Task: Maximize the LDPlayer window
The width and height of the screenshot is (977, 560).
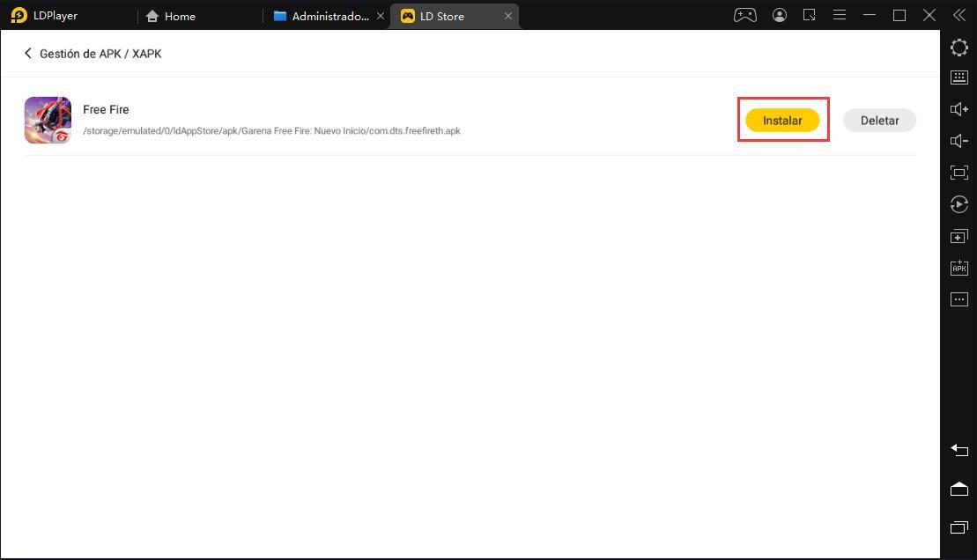Action: pyautogui.click(x=899, y=15)
